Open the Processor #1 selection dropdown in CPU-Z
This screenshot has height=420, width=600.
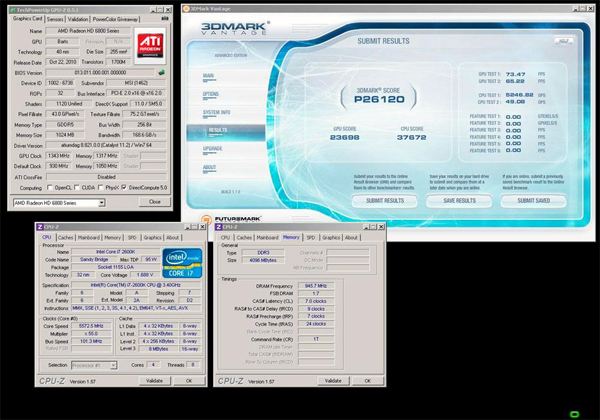113,365
